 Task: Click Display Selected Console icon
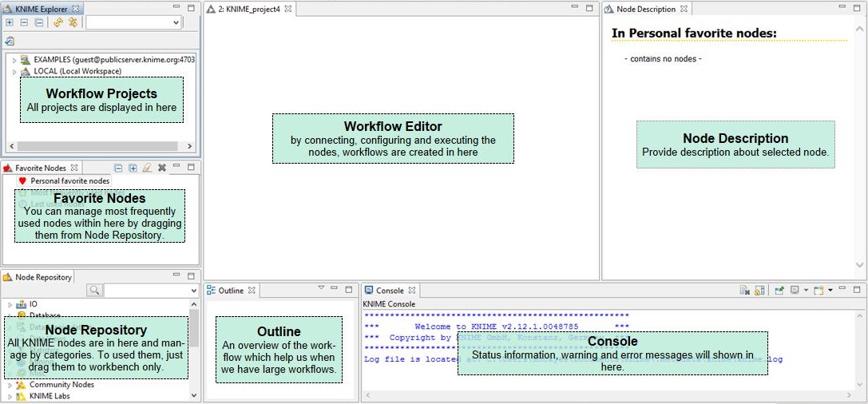[x=795, y=290]
